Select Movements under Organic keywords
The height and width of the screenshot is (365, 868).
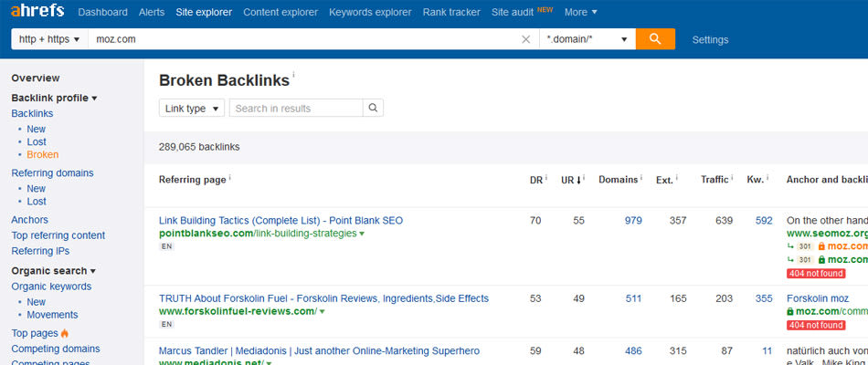coord(52,315)
